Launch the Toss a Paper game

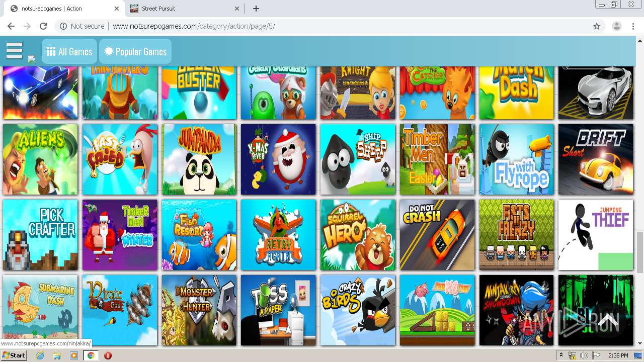point(278,310)
